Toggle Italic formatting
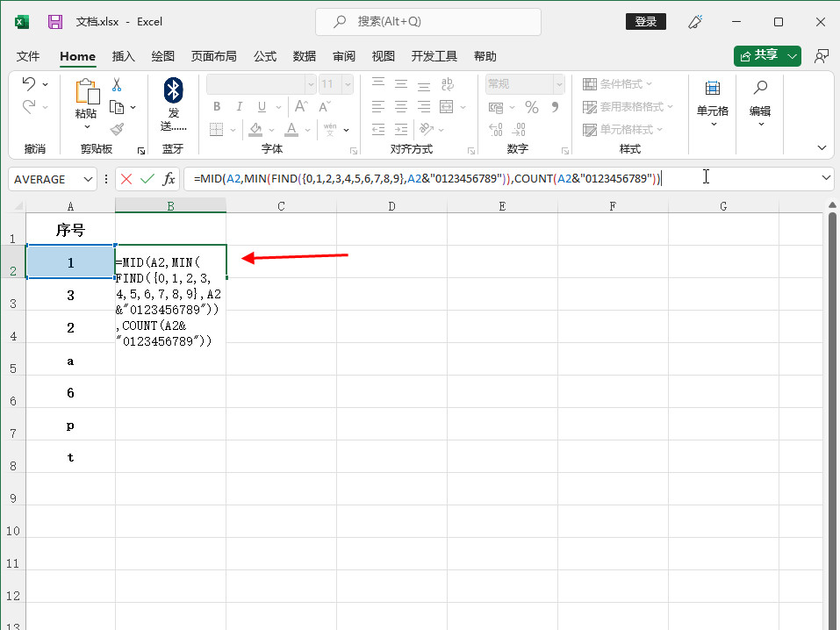The width and height of the screenshot is (840, 630). [x=240, y=106]
